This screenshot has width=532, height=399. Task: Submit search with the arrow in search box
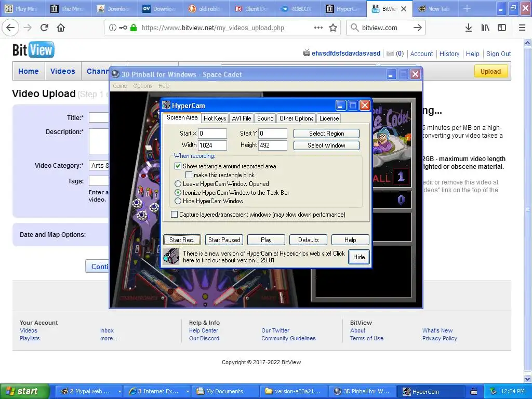pos(418,28)
